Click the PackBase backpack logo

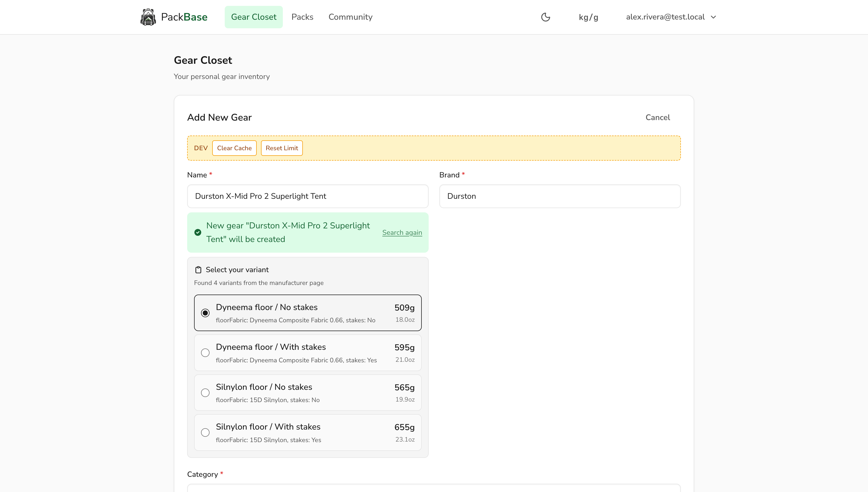pos(147,17)
